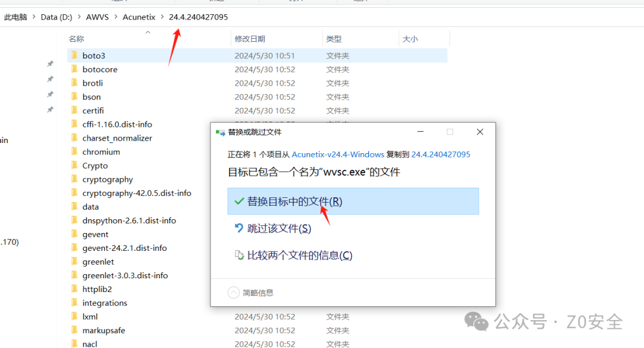Click the nacl folder icon
This screenshot has height=348, width=644.
[75, 343]
